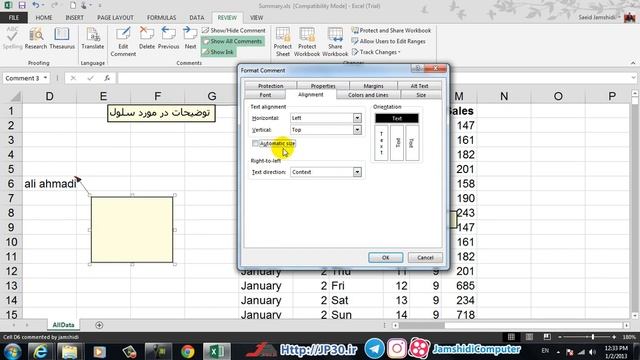Delete the selected comment

(147, 38)
